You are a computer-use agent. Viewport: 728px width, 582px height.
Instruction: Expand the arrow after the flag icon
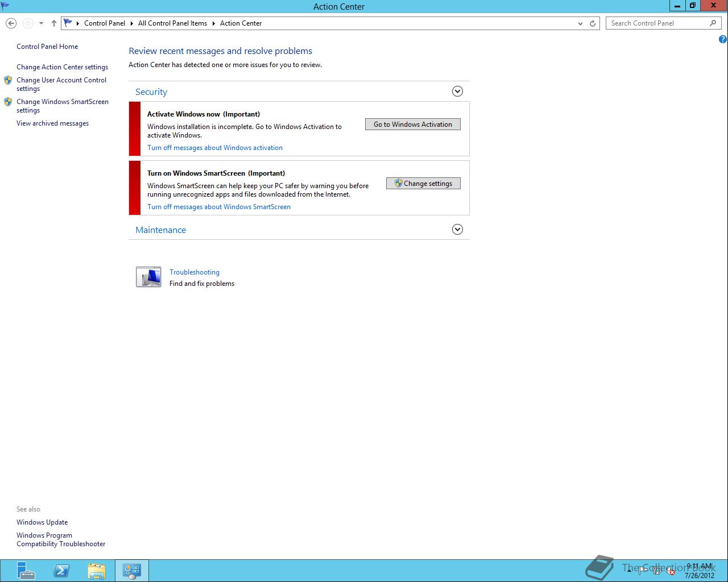click(x=78, y=23)
